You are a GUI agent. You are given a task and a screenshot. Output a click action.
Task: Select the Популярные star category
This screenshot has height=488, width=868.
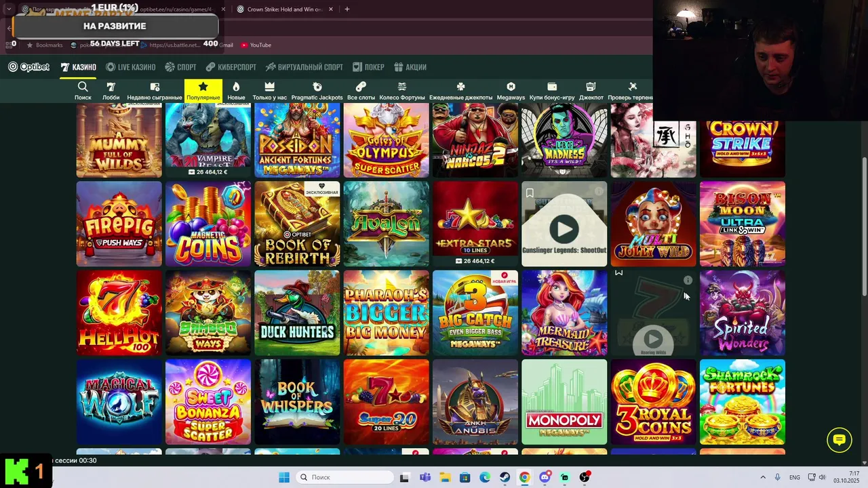[203, 91]
